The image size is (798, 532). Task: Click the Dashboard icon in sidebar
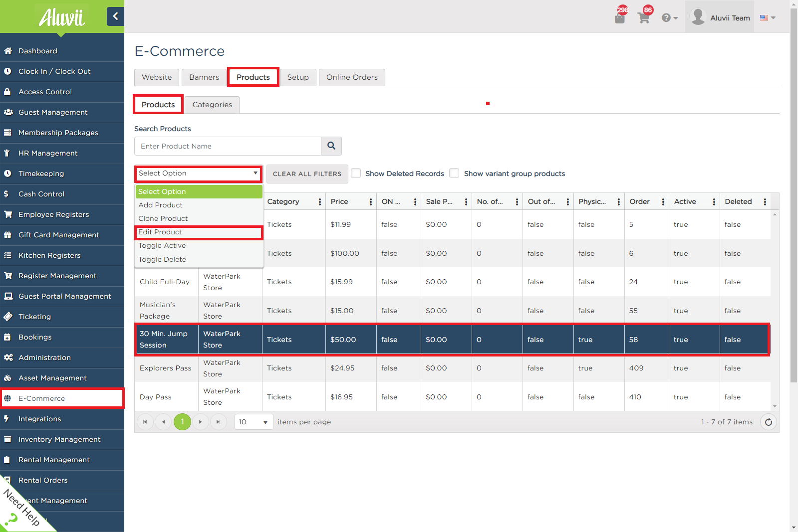[8, 51]
